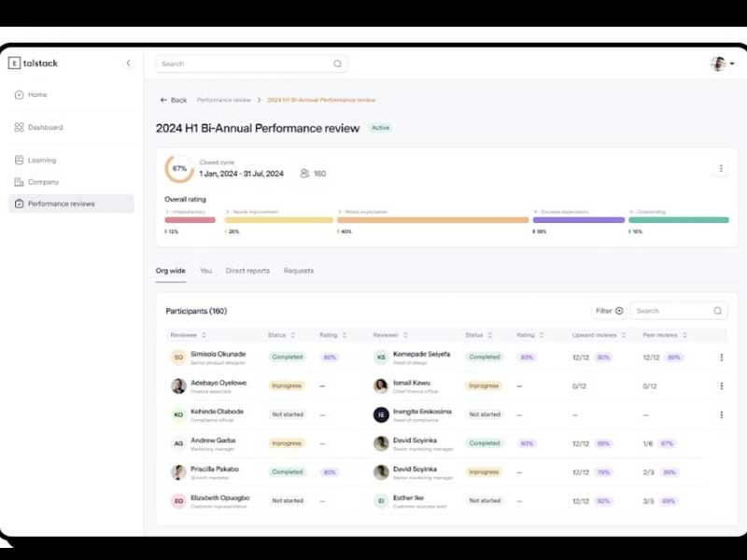Screen dimensions: 747x560
Task: Click the purple Exceeds expectations rating bar
Action: point(578,220)
